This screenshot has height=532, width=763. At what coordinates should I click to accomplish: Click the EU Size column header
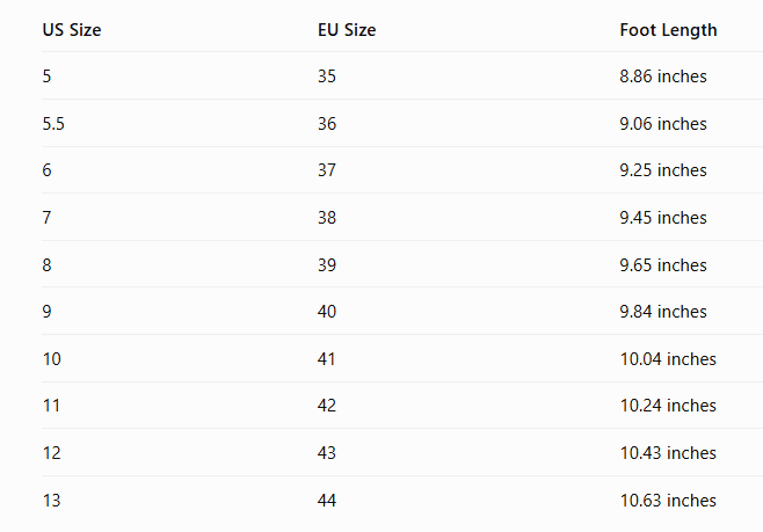click(347, 30)
